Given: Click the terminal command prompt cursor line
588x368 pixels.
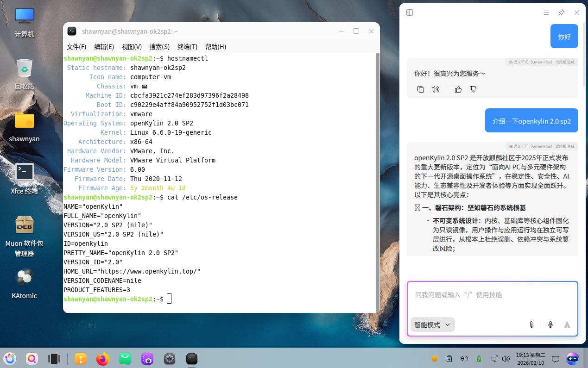Looking at the screenshot, I should [x=117, y=299].
